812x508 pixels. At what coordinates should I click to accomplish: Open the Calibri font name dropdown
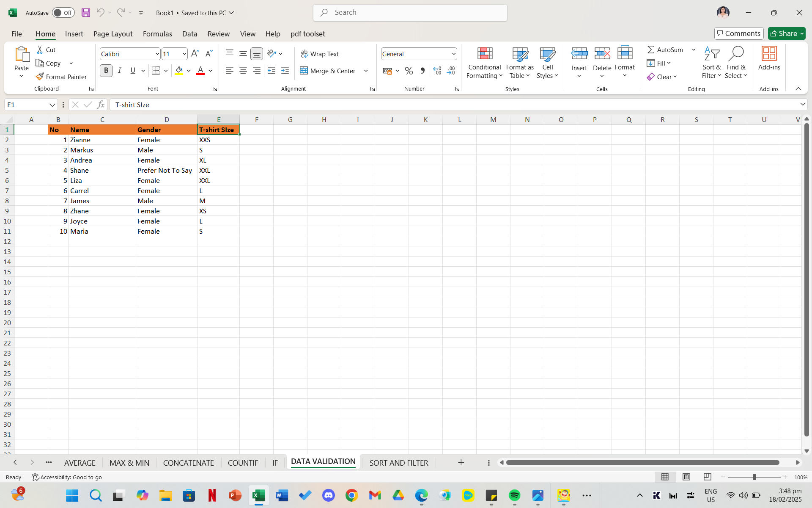157,54
